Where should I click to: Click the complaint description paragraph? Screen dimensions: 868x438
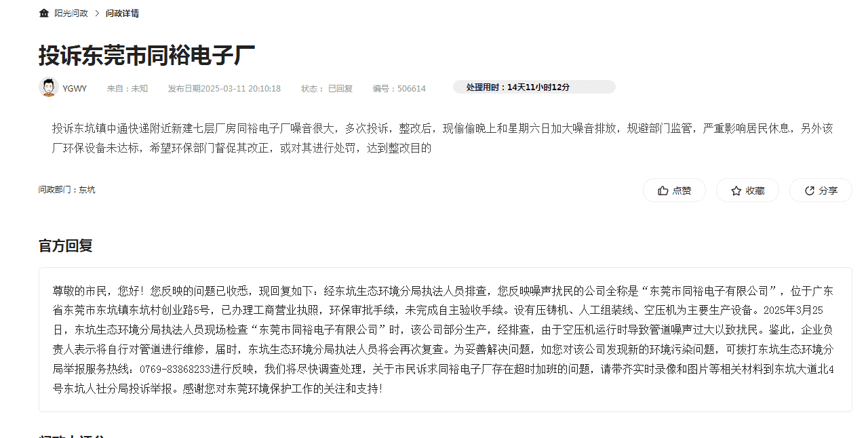click(442, 138)
